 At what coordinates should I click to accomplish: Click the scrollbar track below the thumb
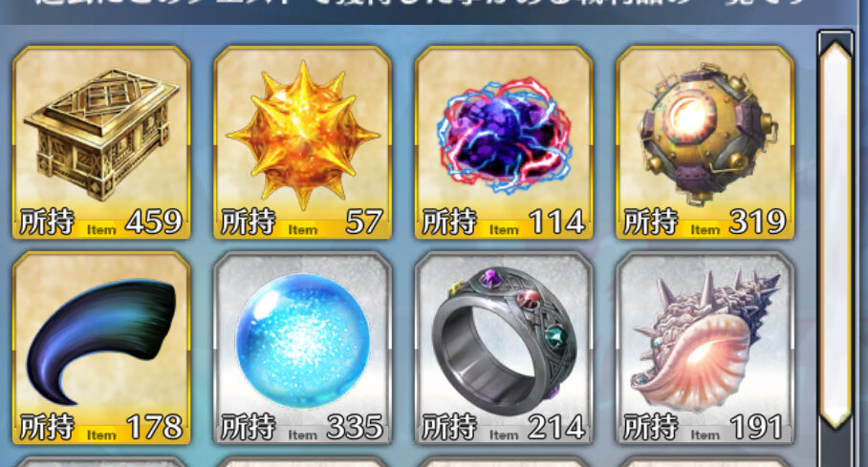(x=835, y=448)
